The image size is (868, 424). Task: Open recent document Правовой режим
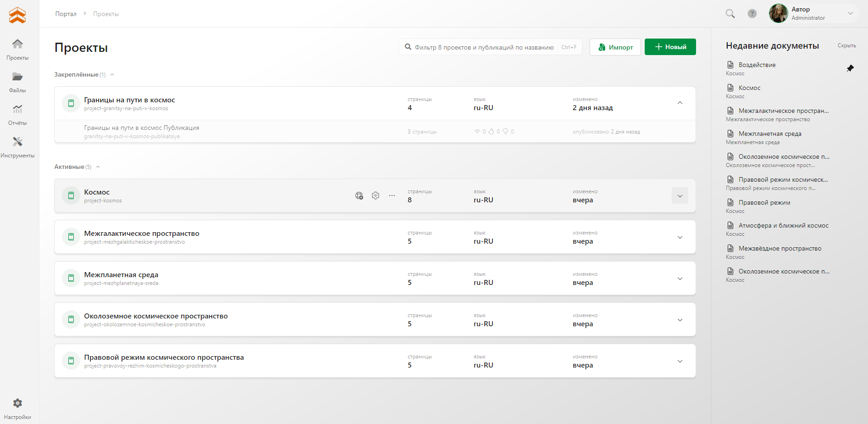point(764,202)
